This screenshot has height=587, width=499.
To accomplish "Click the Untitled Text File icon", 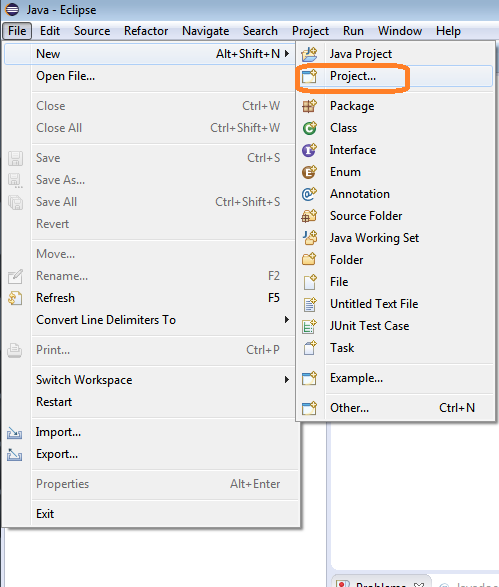I will (x=309, y=304).
